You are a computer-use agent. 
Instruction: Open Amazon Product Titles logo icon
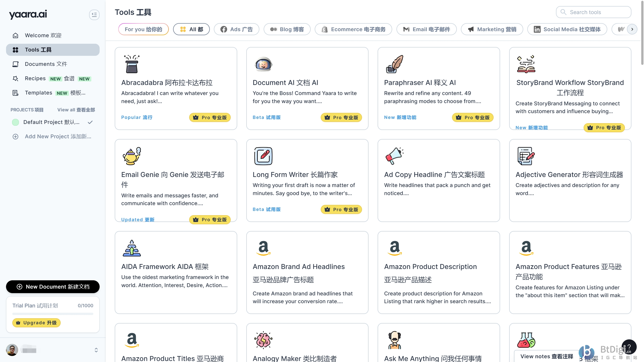pos(132,340)
